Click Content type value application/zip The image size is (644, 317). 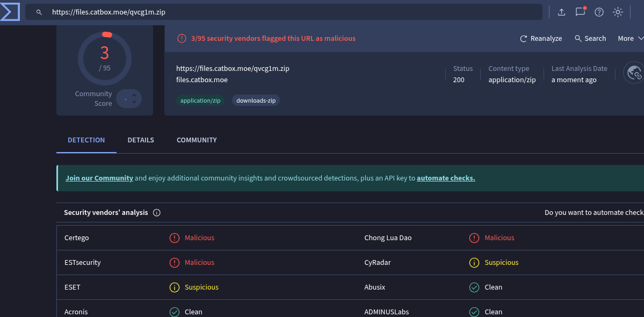coord(512,80)
